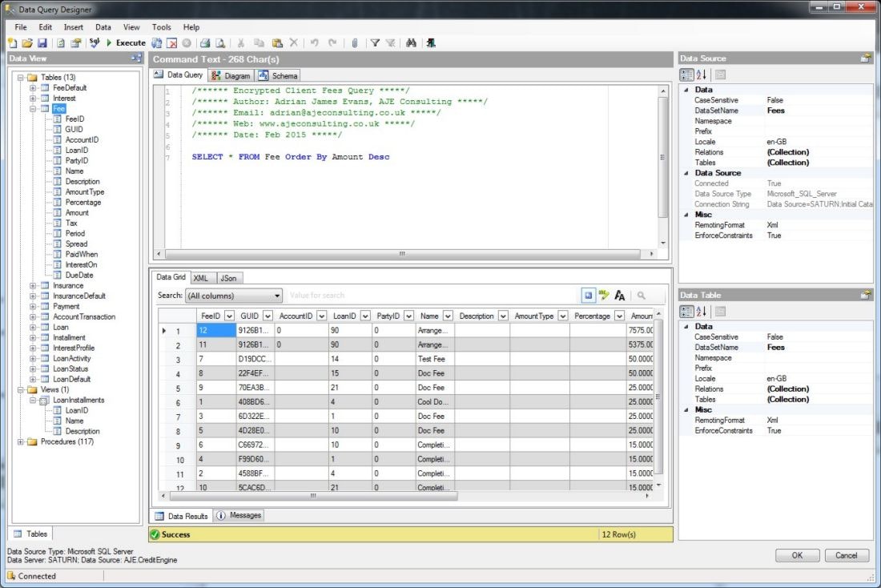This screenshot has width=881, height=588.
Task: Open the Name dropdown filter in the data grid
Action: coord(446,315)
